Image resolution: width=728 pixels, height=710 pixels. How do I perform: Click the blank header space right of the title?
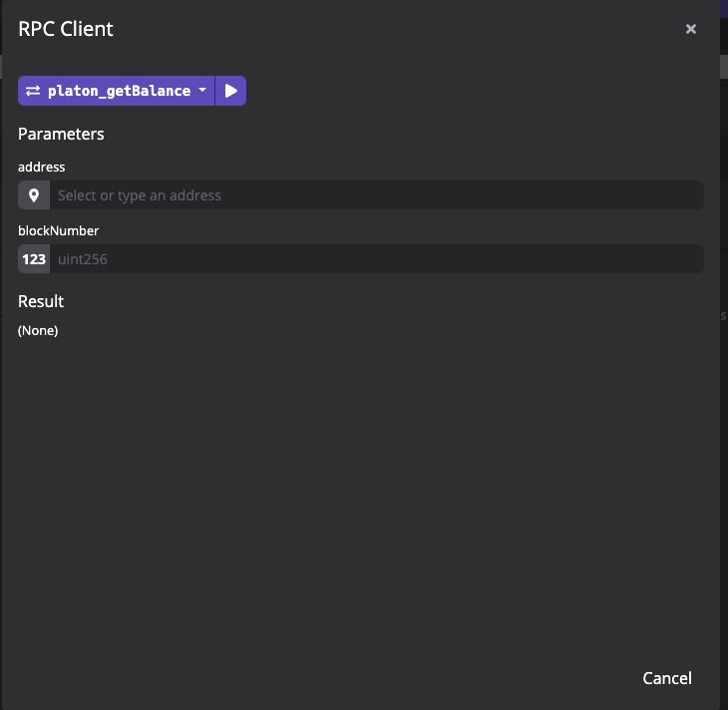point(399,29)
